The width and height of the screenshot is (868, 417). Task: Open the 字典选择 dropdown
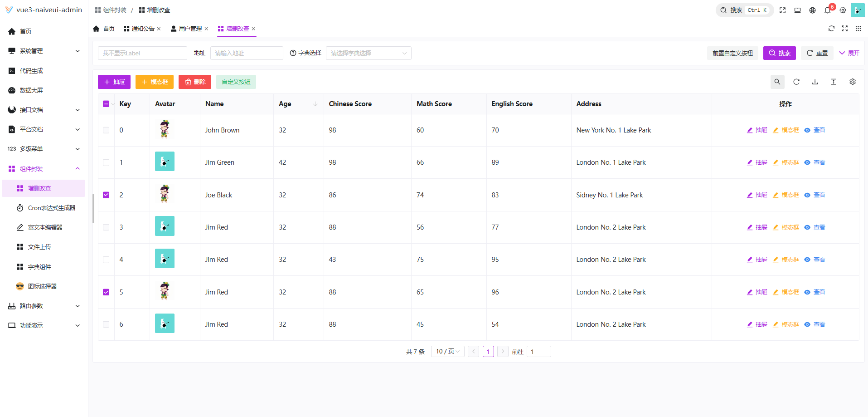click(368, 53)
